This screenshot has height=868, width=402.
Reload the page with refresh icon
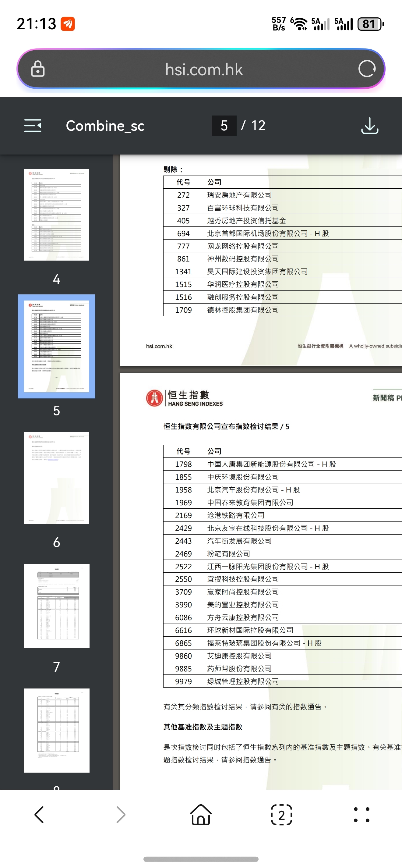(x=367, y=69)
